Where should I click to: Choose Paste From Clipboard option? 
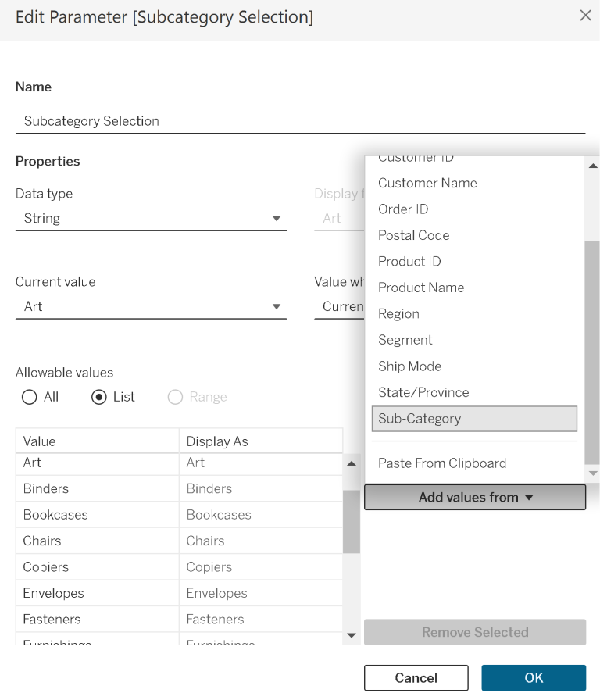click(x=442, y=463)
